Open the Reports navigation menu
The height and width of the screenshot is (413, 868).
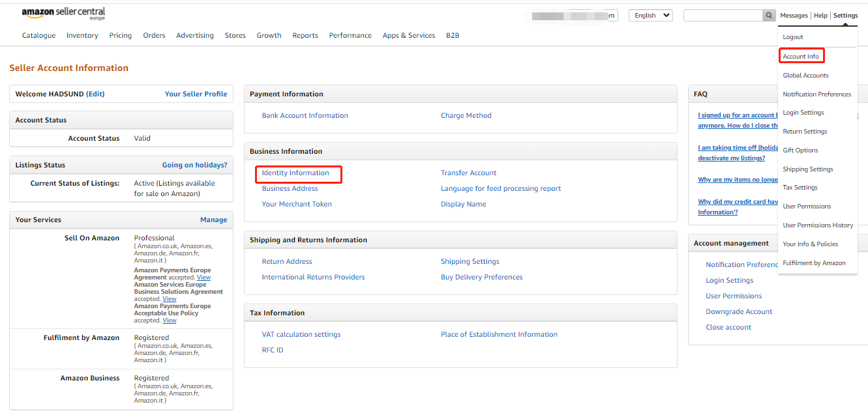click(x=305, y=35)
